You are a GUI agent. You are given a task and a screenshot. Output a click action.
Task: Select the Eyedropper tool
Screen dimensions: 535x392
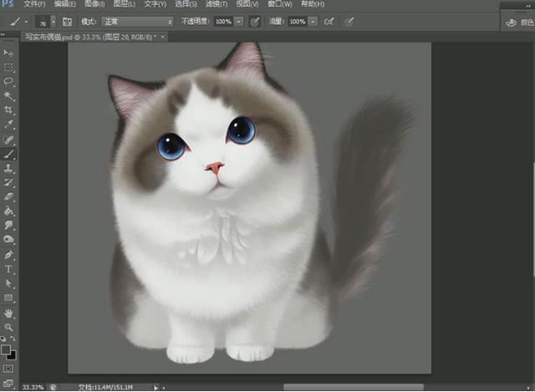[9, 125]
